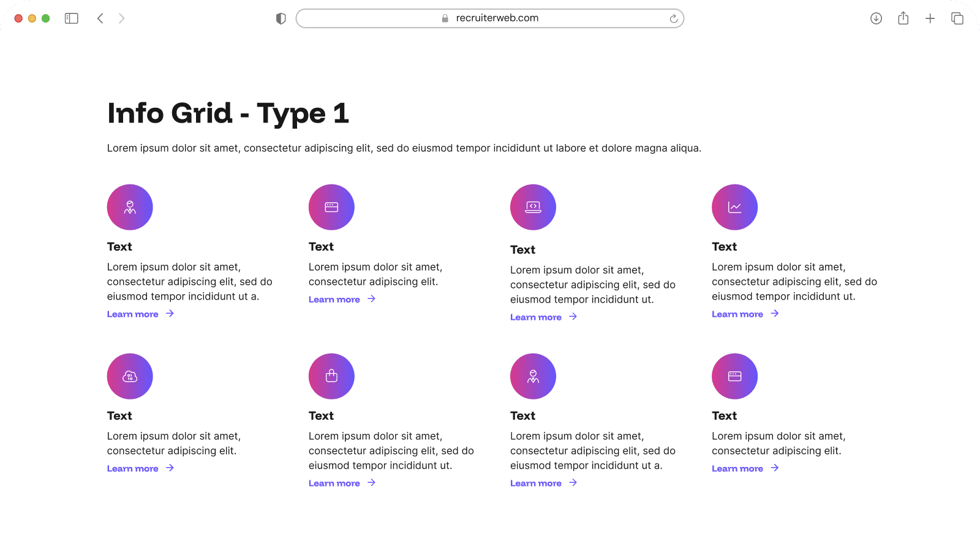The image size is (980, 549).
Task: Click the padlock in the address bar
Action: [443, 18]
